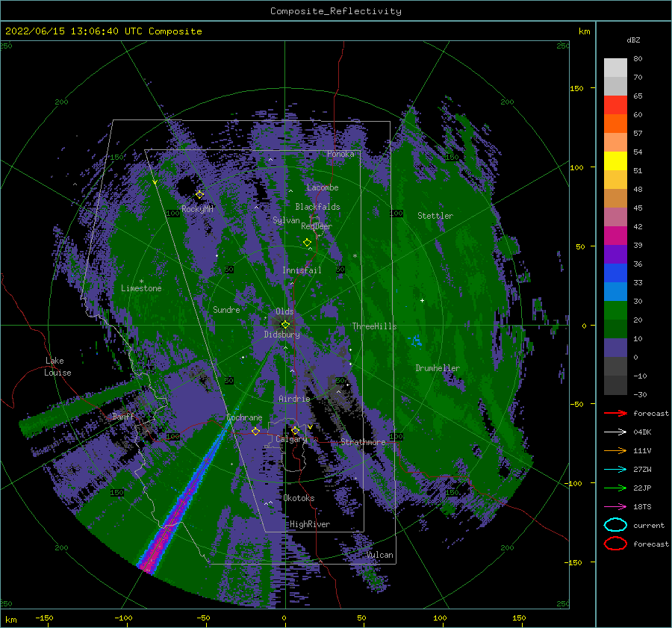
Task: Click the orange 57-60 dBZ swatch
Action: pos(615,123)
